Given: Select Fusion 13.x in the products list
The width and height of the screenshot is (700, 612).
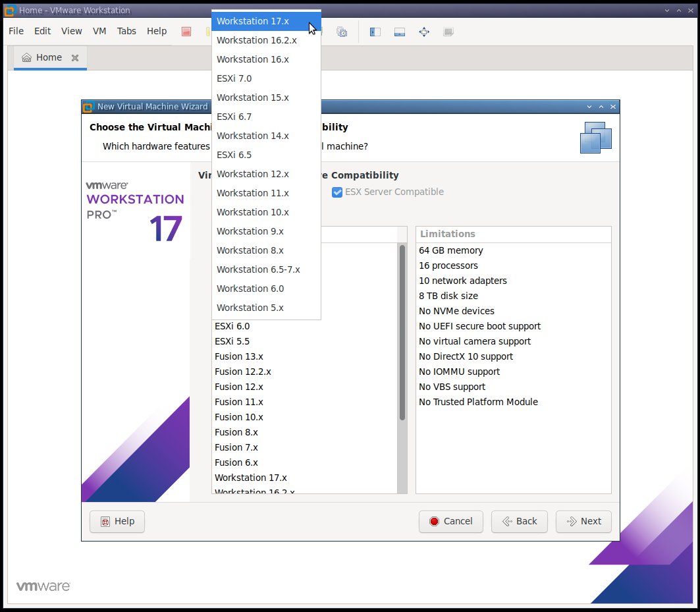Looking at the screenshot, I should [304, 357].
